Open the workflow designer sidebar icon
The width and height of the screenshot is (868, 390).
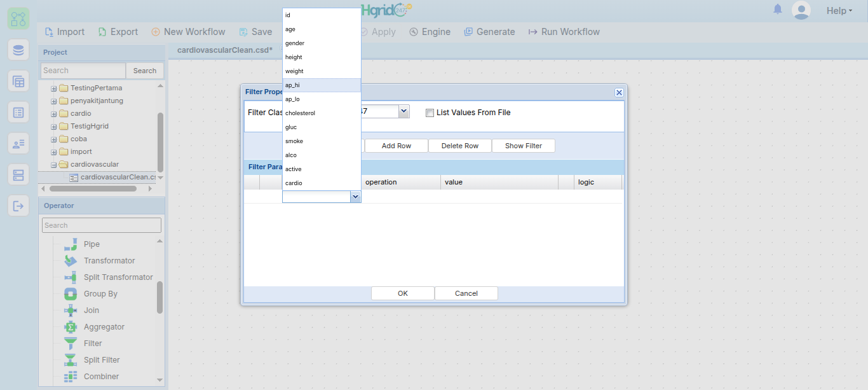pyautogui.click(x=18, y=18)
